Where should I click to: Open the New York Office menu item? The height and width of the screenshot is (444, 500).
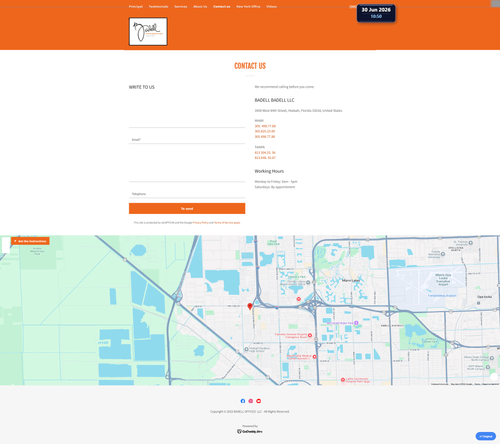pyautogui.click(x=248, y=6)
